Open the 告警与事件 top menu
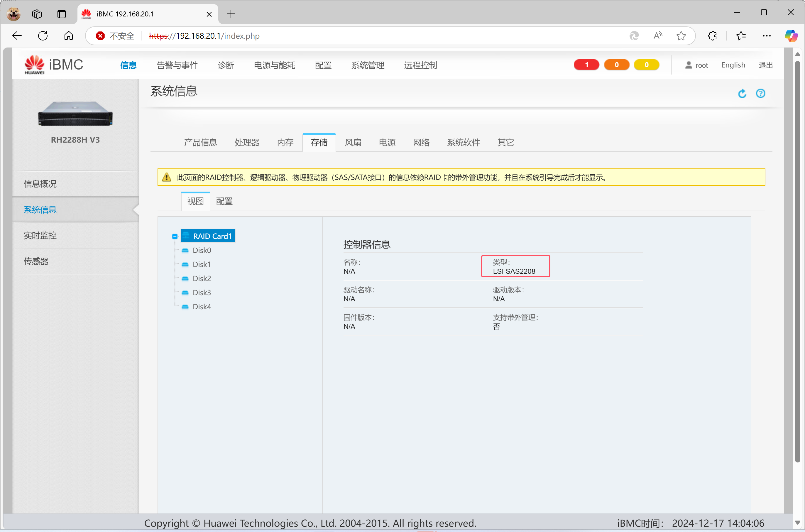The height and width of the screenshot is (532, 805). [x=177, y=65]
